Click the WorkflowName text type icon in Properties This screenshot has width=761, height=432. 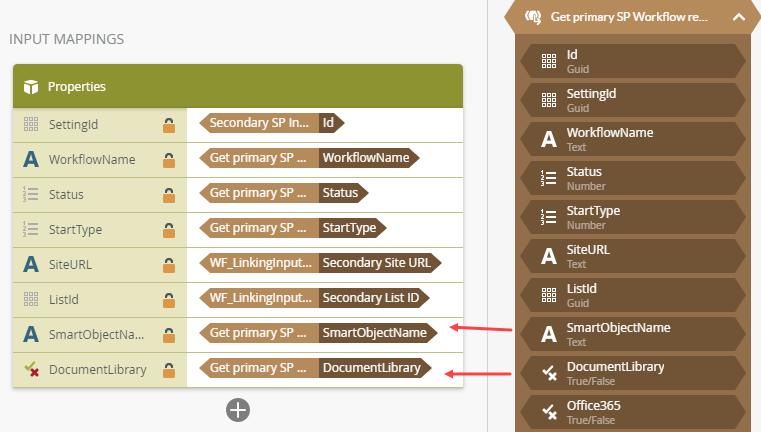pos(30,159)
